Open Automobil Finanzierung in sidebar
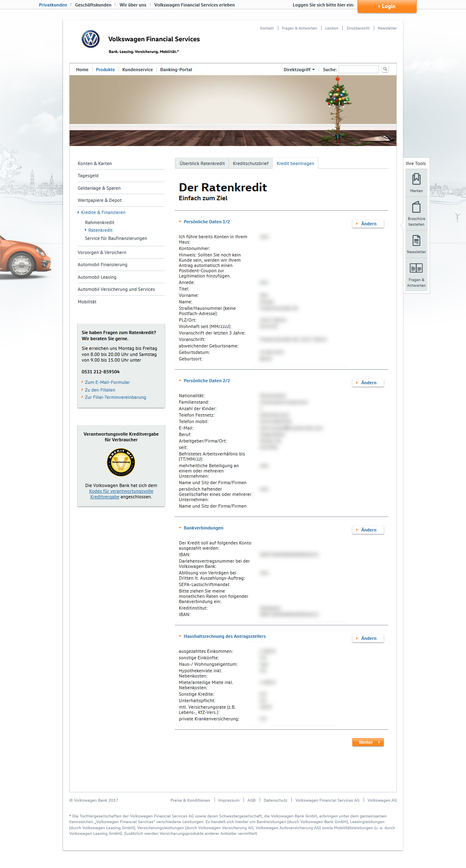Viewport: 466px width, 868px height. tap(102, 265)
